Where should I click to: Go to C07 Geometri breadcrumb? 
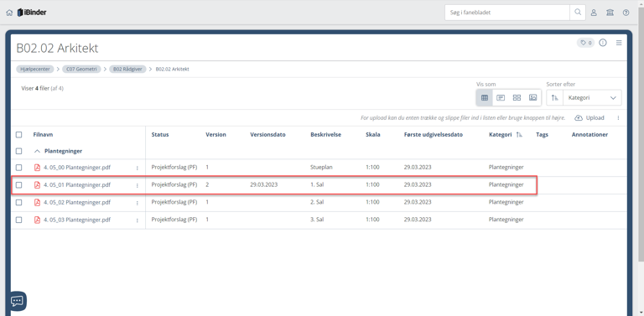(x=81, y=69)
